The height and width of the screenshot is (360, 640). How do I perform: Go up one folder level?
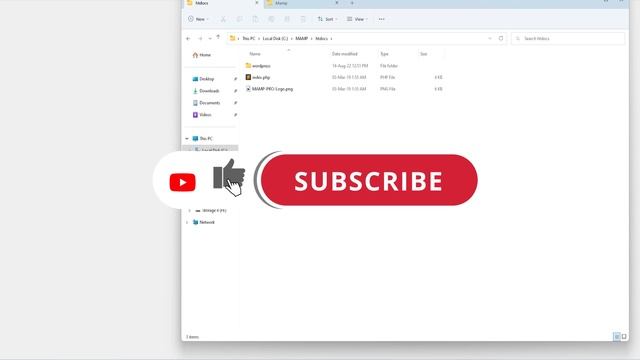click(218, 38)
